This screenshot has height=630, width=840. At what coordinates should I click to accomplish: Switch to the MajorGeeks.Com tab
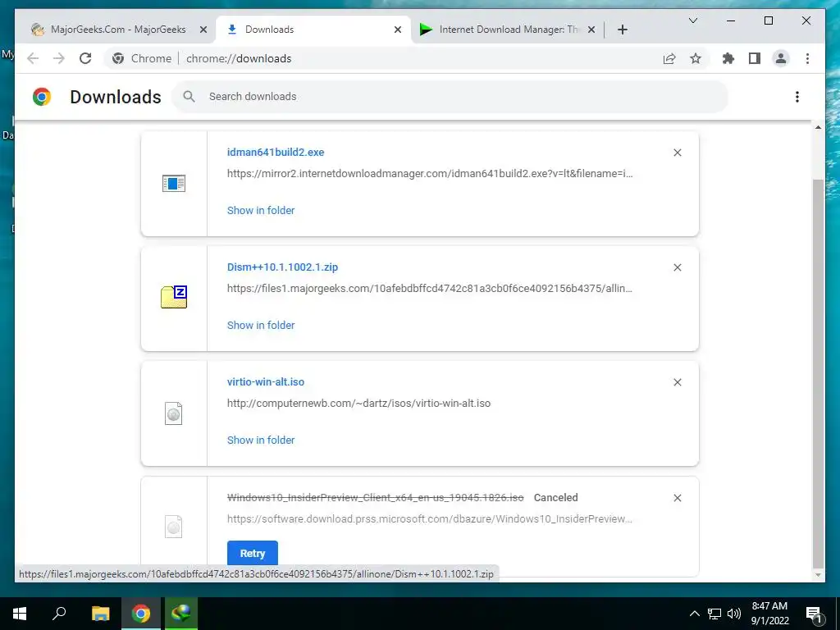[118, 30]
